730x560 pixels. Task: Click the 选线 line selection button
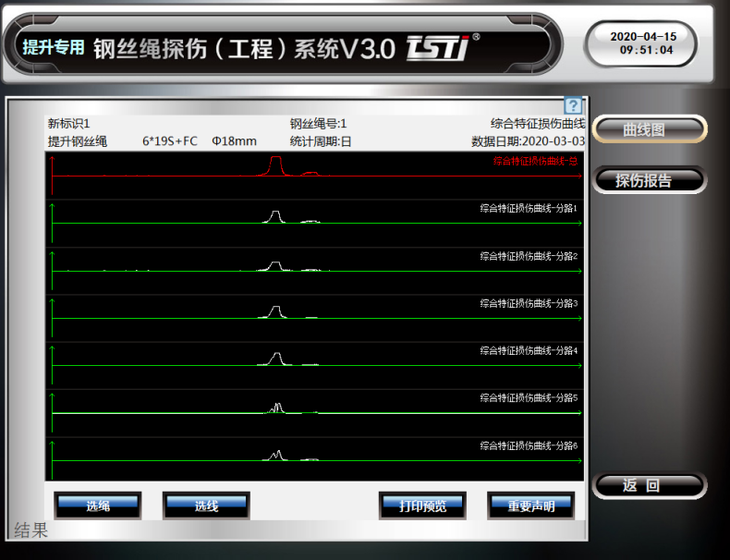206,505
